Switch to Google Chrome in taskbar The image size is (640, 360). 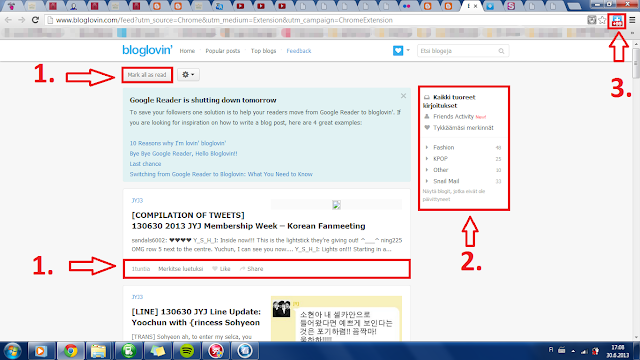coord(71,351)
